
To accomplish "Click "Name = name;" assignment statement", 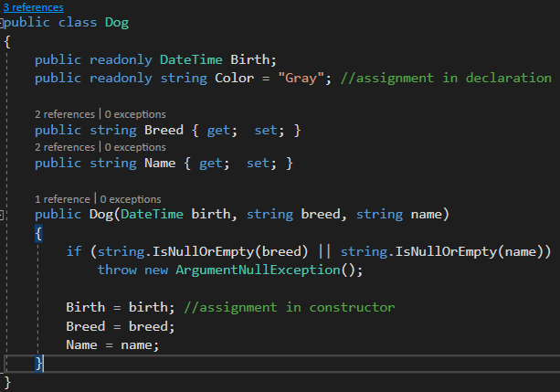I will [112, 345].
